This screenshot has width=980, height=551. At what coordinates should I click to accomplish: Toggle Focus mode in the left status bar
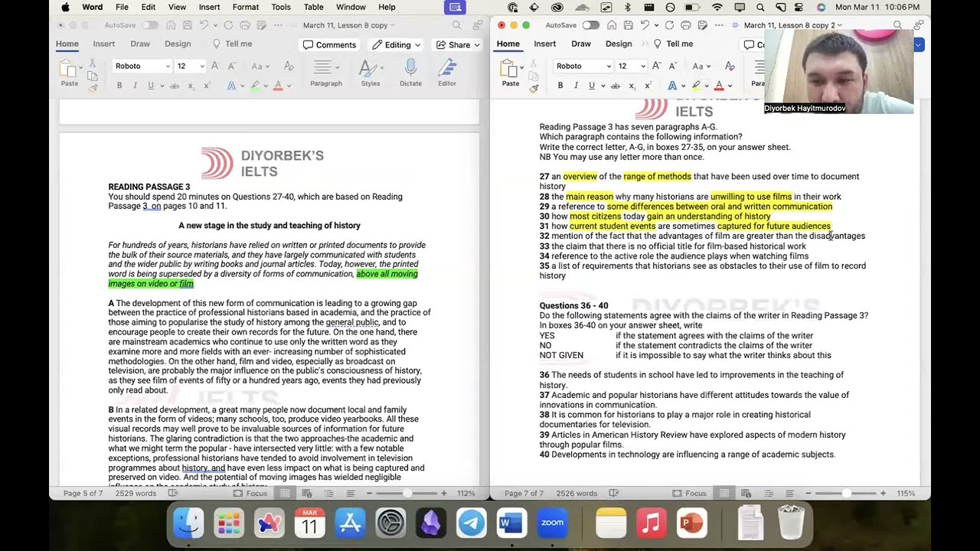click(250, 494)
